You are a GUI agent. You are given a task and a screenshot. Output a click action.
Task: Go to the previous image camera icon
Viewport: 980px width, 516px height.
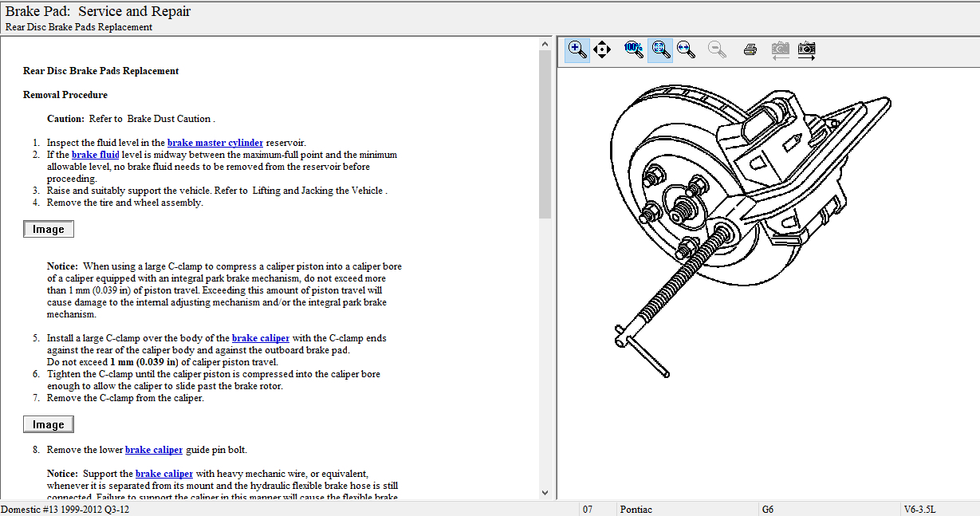click(780, 50)
